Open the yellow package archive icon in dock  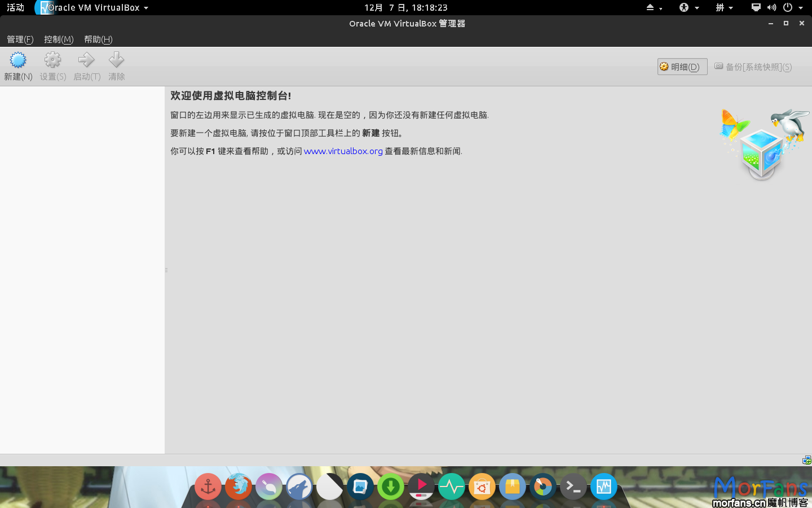click(x=513, y=487)
